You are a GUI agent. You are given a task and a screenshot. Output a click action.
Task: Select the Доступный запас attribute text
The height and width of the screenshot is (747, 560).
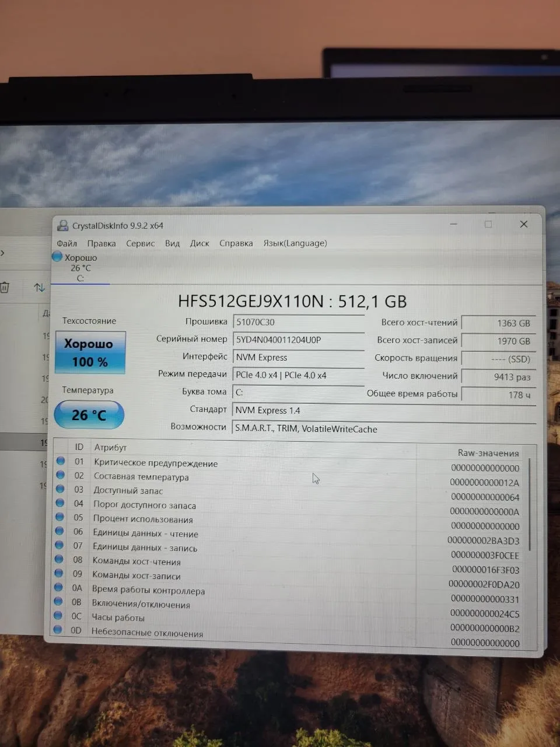click(128, 491)
